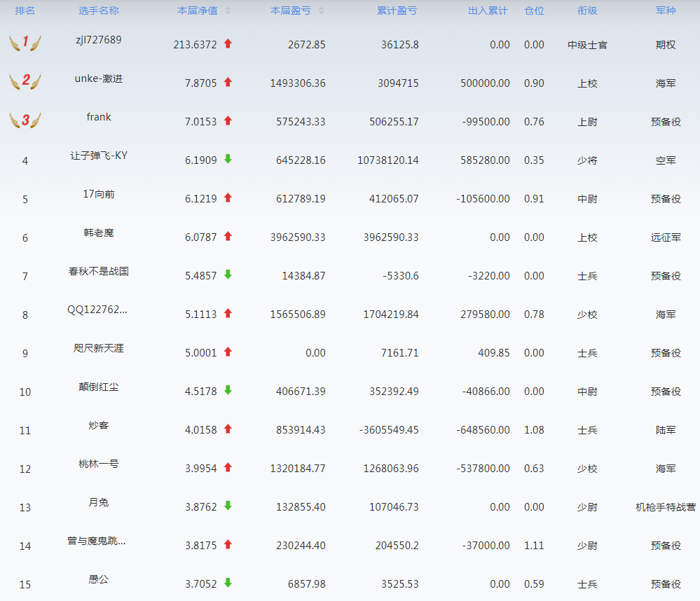Click the green down arrow in 颠倒红尘 row
Screen dimensions: 700x601
click(x=228, y=390)
